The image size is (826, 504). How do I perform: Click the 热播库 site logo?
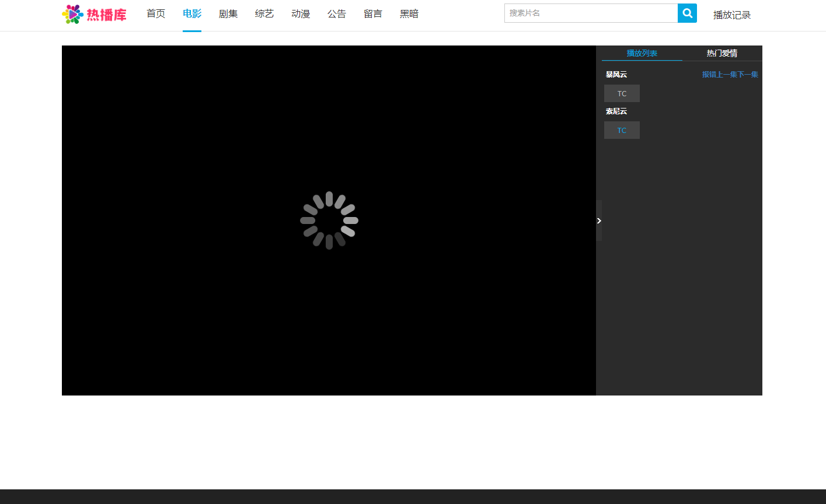tap(94, 14)
